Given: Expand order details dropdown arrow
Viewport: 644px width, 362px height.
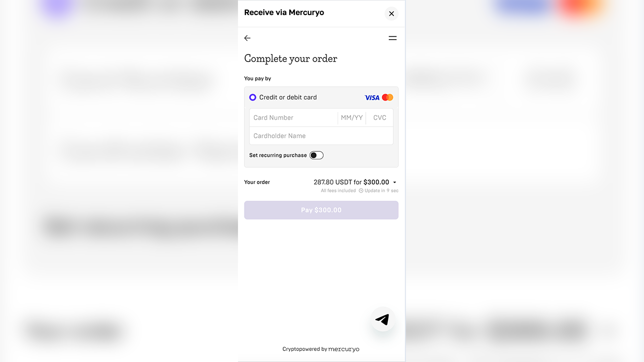Looking at the screenshot, I should click(x=394, y=183).
